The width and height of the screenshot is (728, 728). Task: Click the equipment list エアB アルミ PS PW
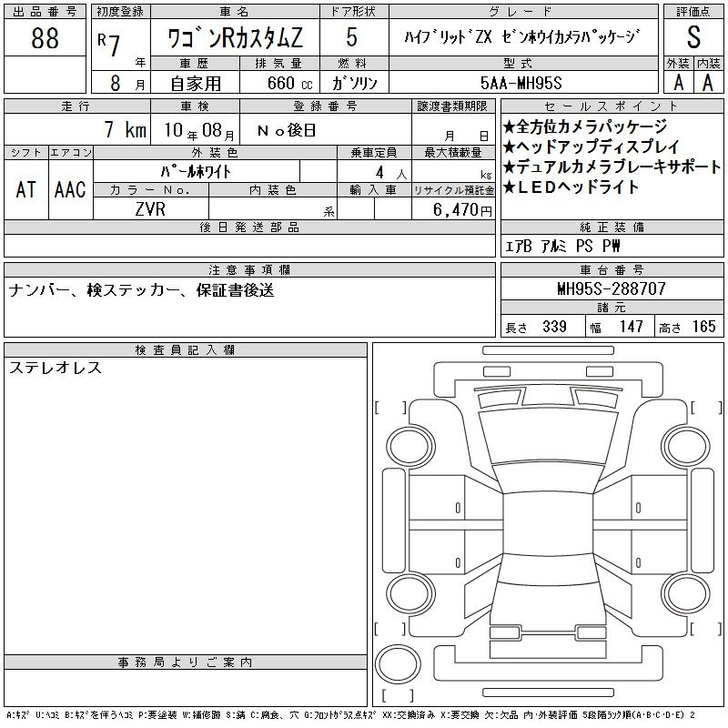[x=562, y=246]
